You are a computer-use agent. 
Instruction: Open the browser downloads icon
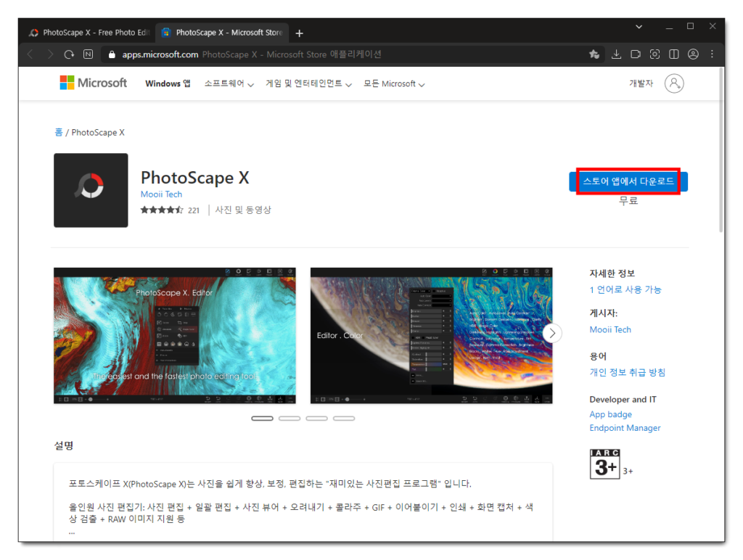(616, 54)
